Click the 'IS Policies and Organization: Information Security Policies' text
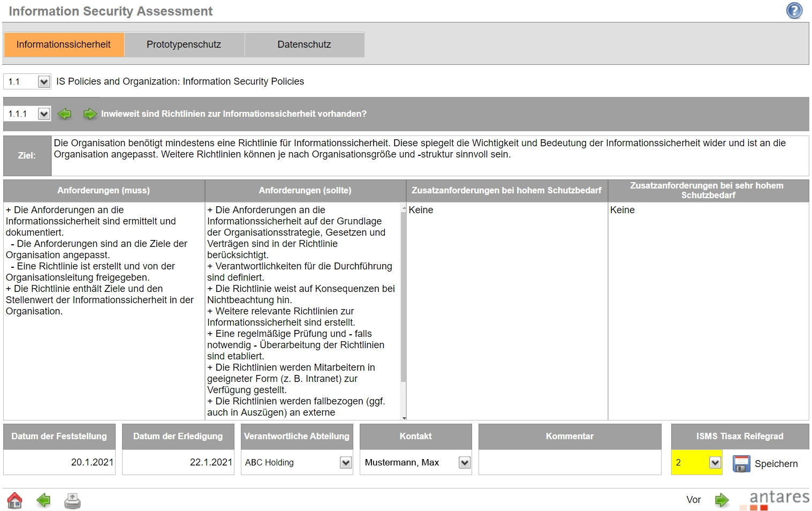The width and height of the screenshot is (812, 511). click(180, 81)
